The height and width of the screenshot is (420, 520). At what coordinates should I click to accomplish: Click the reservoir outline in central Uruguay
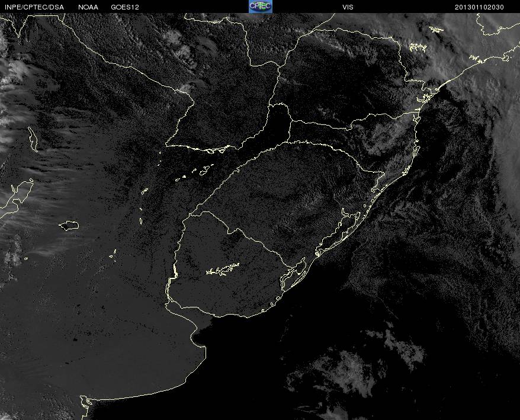coord(223,270)
